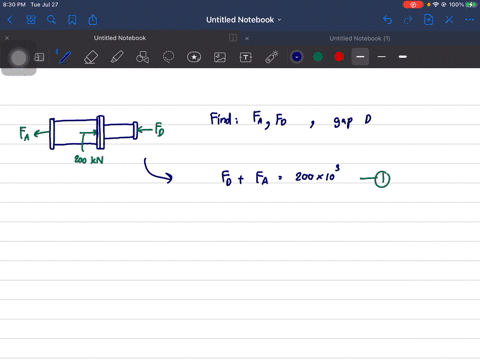Switch to the Untitled Notebook tab

pos(120,38)
